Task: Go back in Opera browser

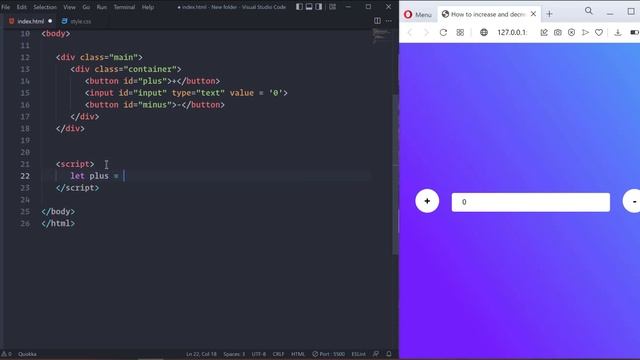Action: coord(410,33)
